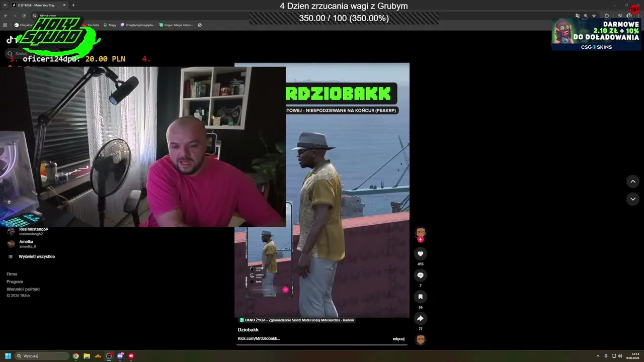Close the TikTok browser tab
Viewport: 644px width, 362px height.
[64, 5]
